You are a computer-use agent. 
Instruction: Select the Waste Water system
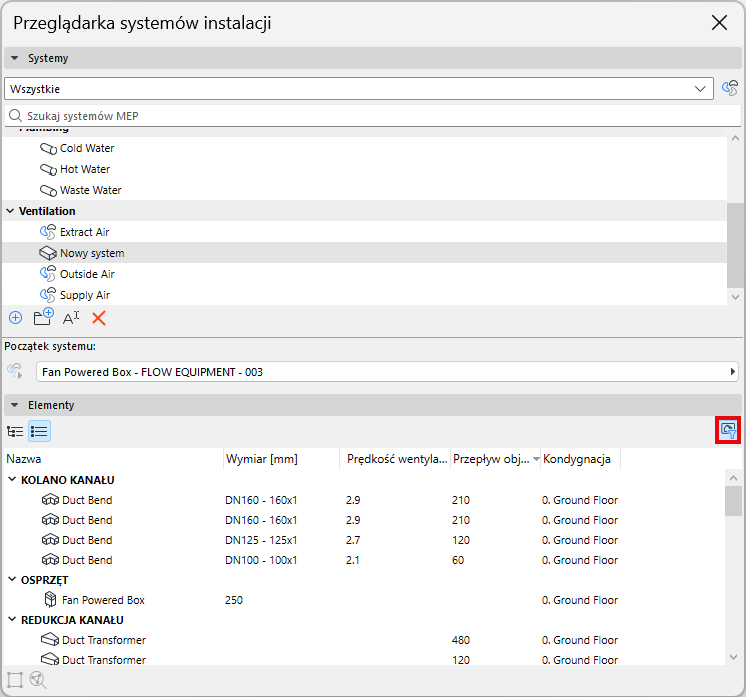point(364,190)
